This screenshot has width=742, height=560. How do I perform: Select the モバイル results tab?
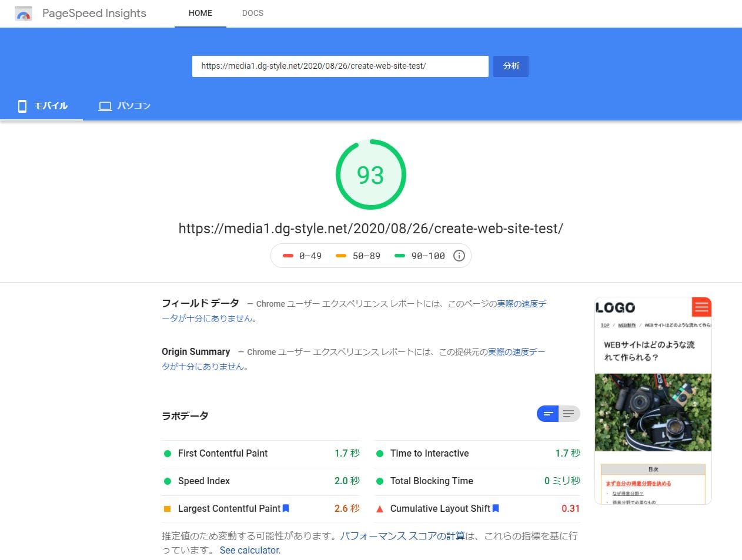42,106
